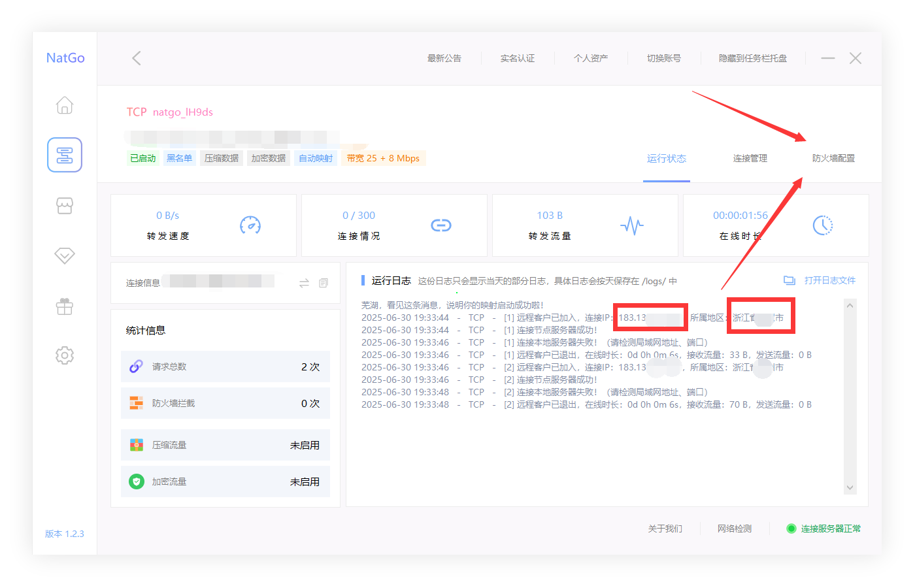Click the 0 / 300 connection count

pos(359,215)
